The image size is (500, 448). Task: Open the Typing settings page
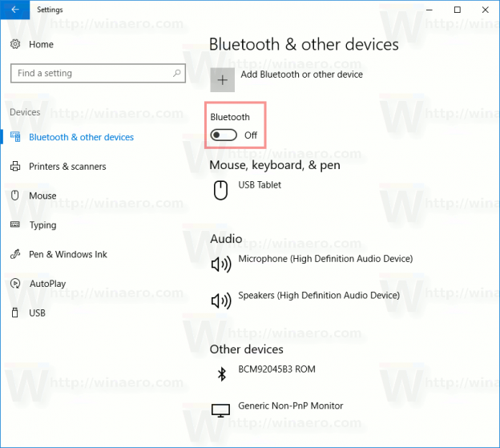42,225
